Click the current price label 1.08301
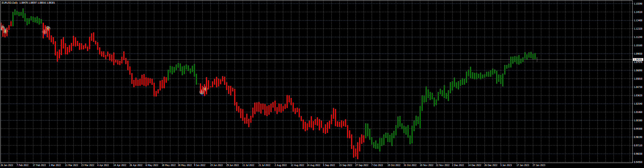644x168 pixels. coord(638,60)
